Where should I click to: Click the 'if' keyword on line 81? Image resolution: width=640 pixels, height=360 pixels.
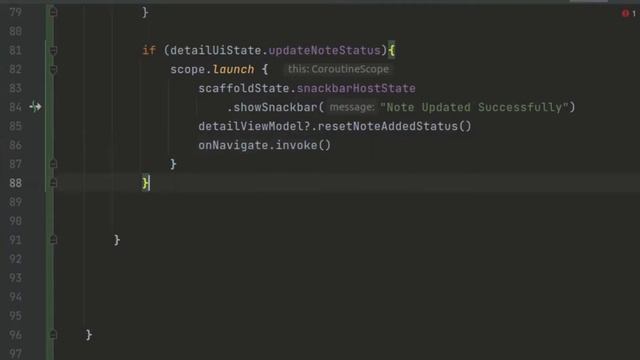pyautogui.click(x=149, y=50)
